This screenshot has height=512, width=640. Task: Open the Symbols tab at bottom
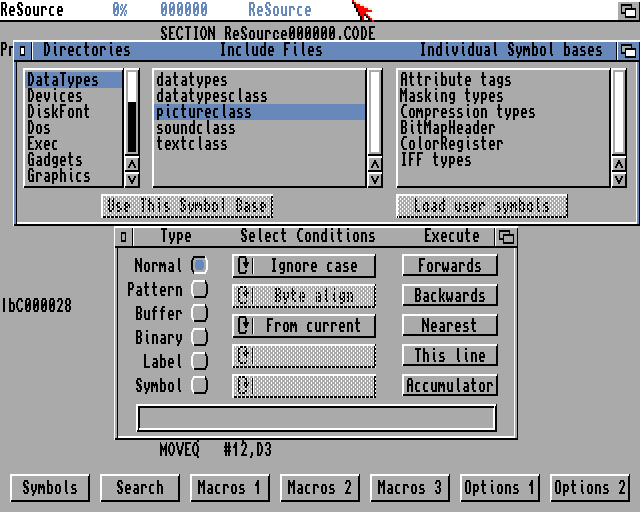click(50, 488)
